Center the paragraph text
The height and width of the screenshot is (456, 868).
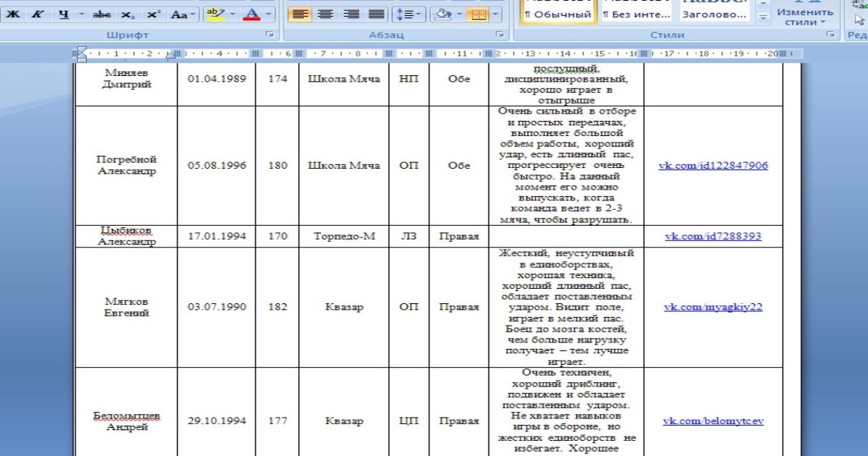(326, 14)
